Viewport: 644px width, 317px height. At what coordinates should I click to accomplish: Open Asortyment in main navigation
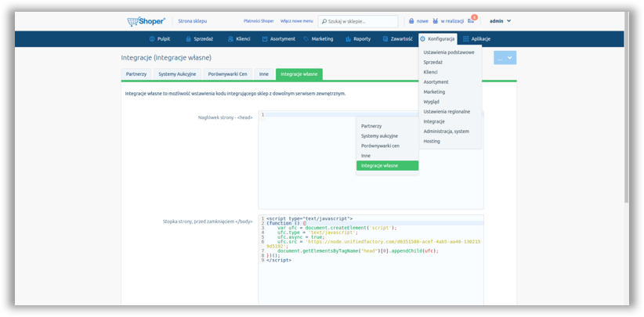(x=278, y=39)
